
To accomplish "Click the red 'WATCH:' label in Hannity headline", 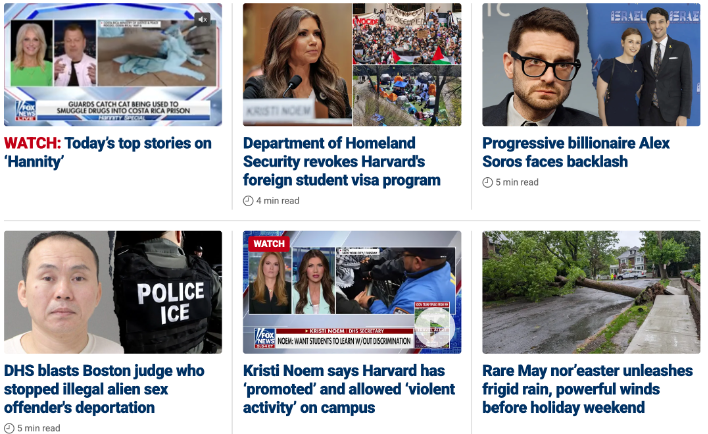I will [x=33, y=143].
